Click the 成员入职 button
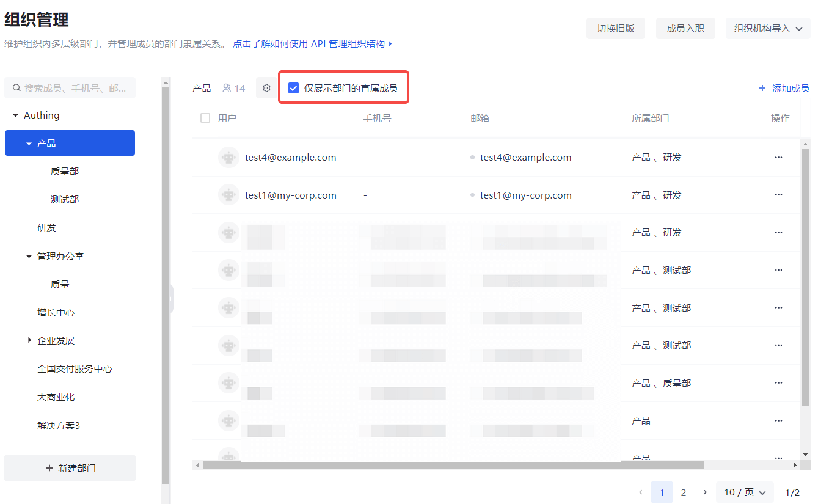Image resolution: width=818 pixels, height=504 pixels. coord(685,29)
